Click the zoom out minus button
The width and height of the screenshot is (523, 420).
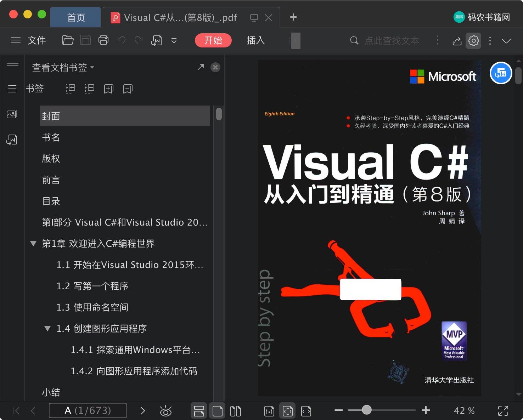point(339,410)
